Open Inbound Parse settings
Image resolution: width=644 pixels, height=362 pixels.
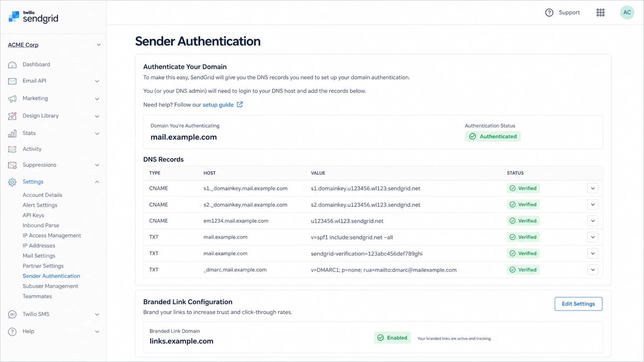(41, 225)
